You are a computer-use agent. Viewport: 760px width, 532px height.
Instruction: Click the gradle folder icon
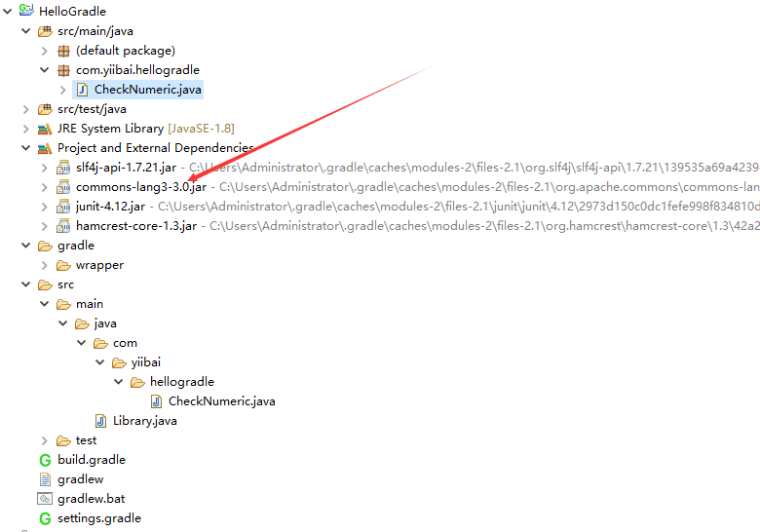point(45,247)
